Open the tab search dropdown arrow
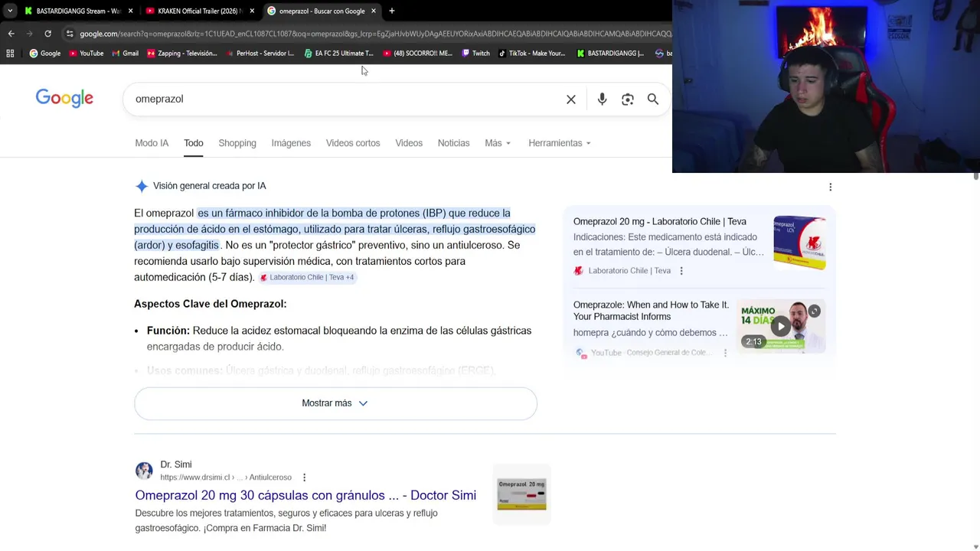 10,11
